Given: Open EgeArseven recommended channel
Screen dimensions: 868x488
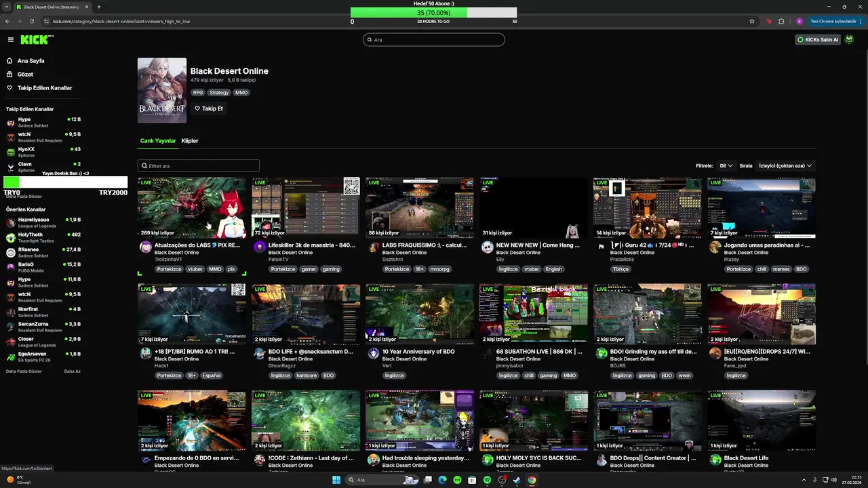Looking at the screenshot, I should (x=43, y=357).
